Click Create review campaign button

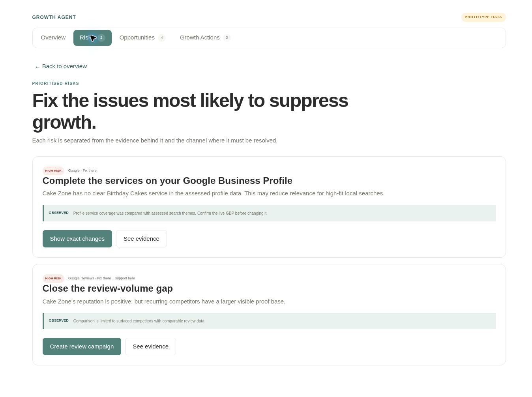pos(82,346)
